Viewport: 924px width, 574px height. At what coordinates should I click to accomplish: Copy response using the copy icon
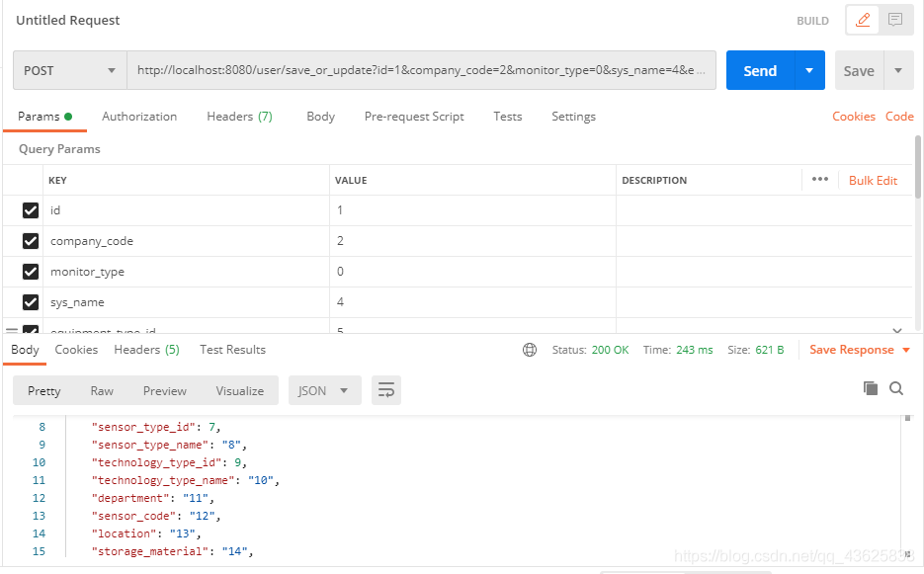(x=871, y=388)
